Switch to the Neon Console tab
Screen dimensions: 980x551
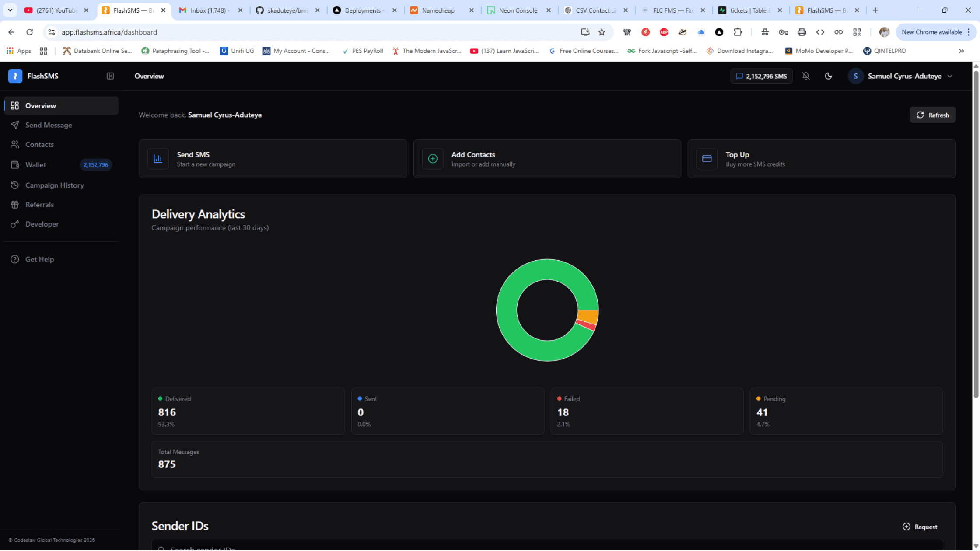click(518, 10)
